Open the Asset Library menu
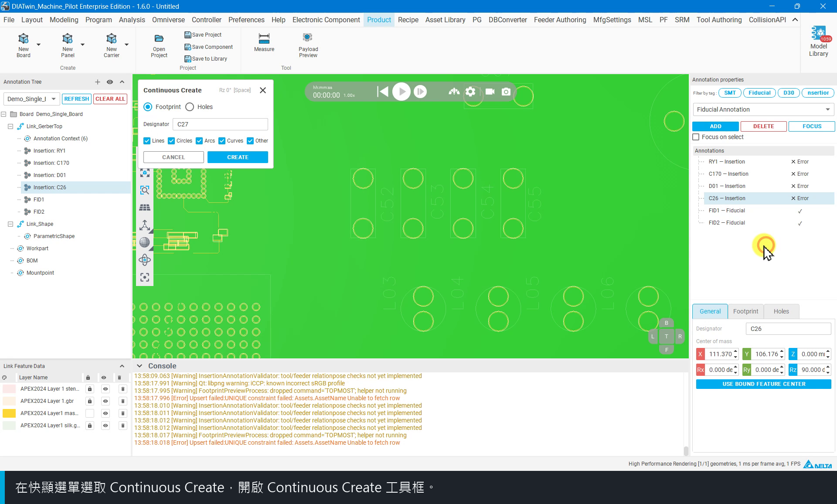 445,20
